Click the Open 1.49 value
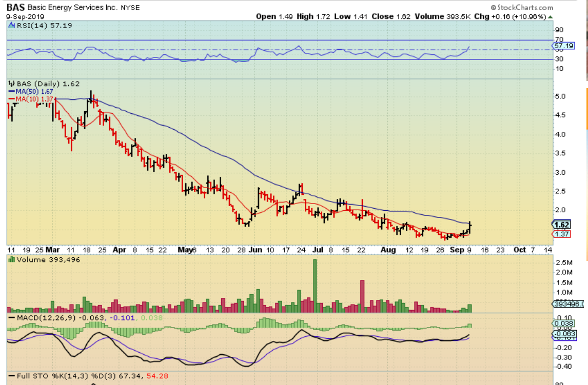Screen dimensions: 588x385 (x=274, y=16)
